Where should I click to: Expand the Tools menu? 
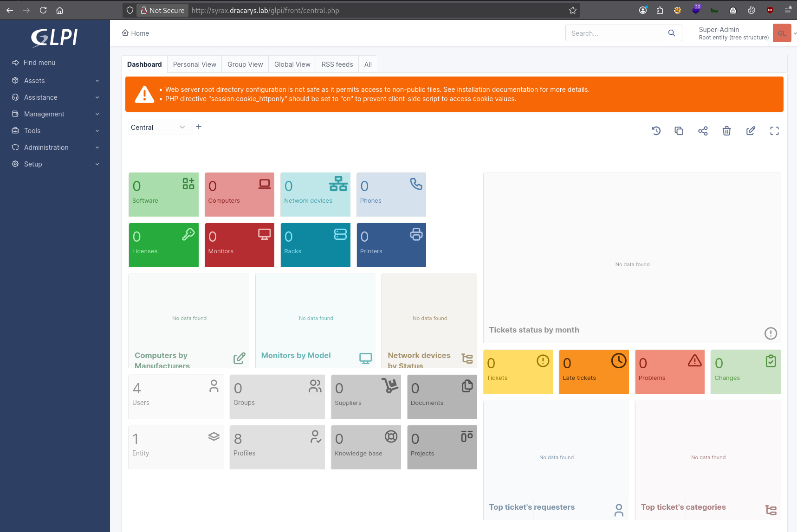[x=55, y=131]
